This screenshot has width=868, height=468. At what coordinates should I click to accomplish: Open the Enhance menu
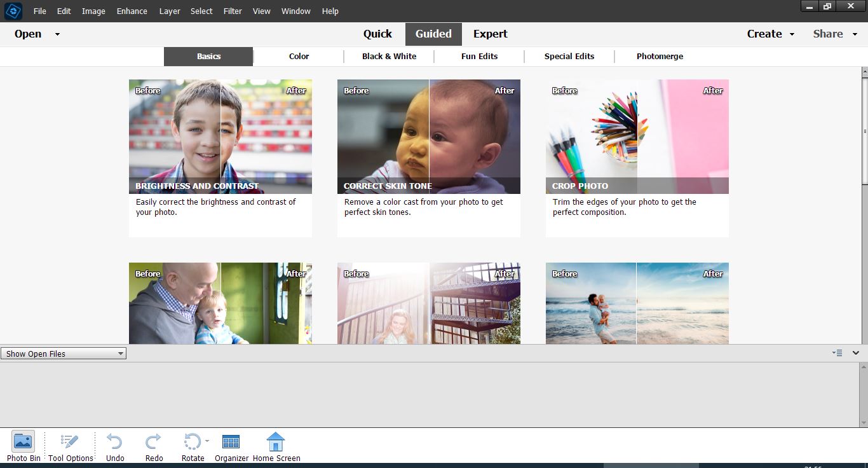tap(132, 11)
